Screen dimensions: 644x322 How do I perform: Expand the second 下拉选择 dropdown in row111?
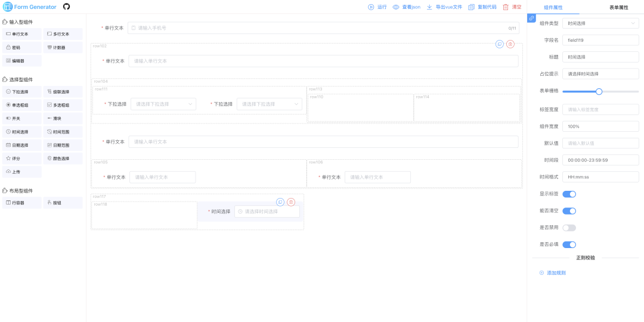(x=269, y=104)
